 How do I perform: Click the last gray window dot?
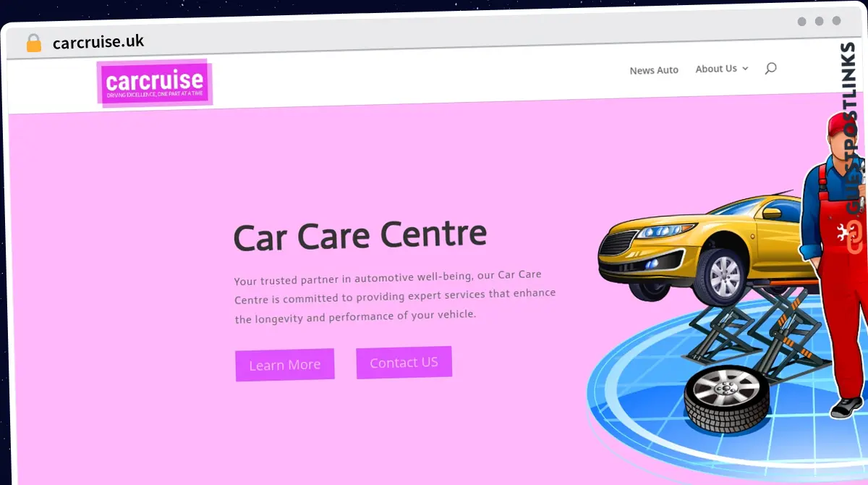point(836,21)
